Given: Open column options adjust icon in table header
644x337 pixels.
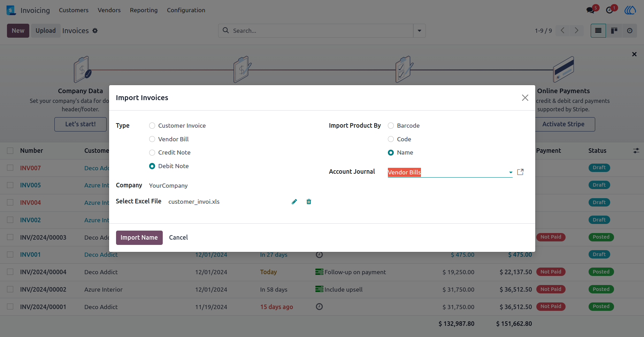Looking at the screenshot, I should 636,151.
